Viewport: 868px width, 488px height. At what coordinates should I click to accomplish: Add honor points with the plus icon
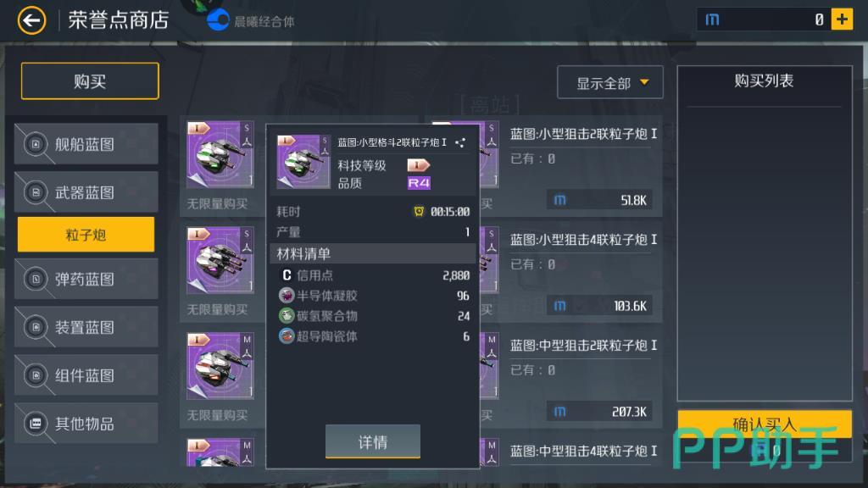click(x=842, y=19)
